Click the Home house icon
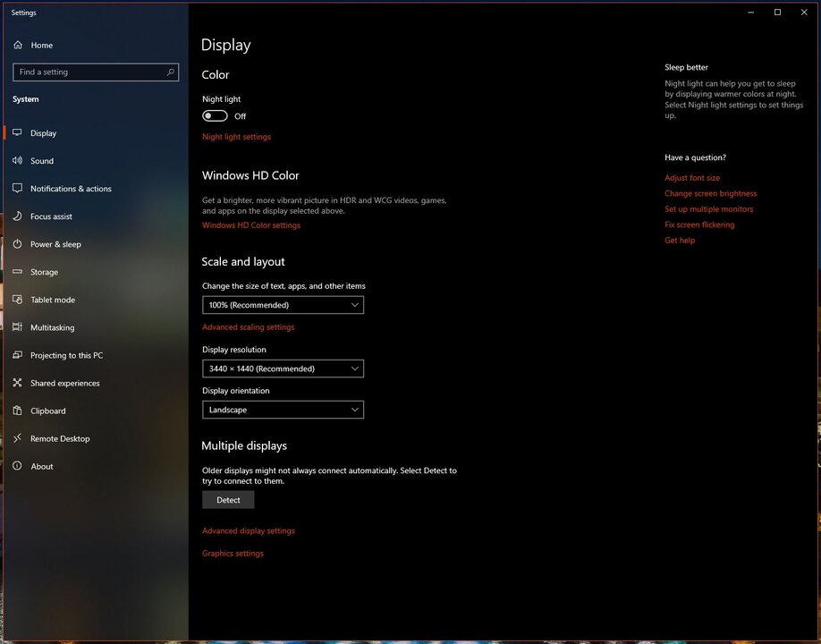821x644 pixels. pyautogui.click(x=18, y=45)
